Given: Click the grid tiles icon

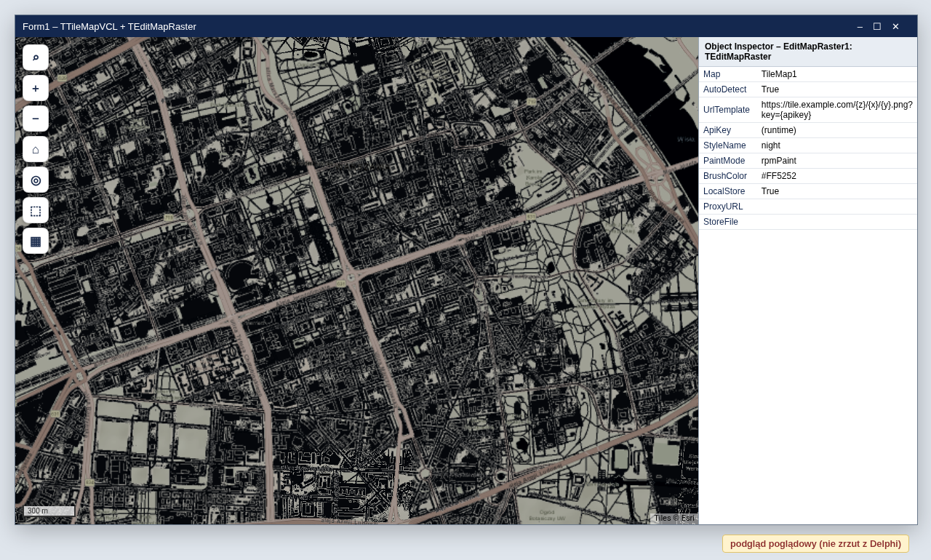Looking at the screenshot, I should point(36,241).
